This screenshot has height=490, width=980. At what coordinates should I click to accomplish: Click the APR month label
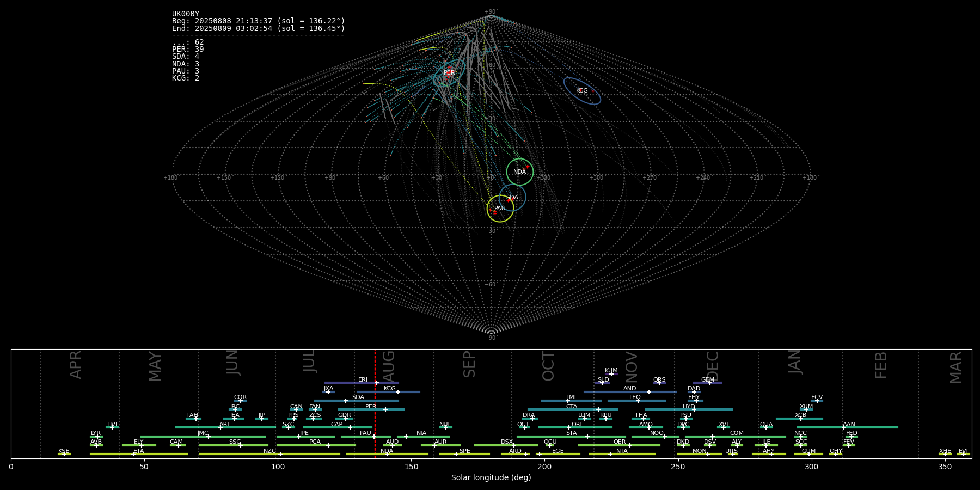pyautogui.click(x=76, y=365)
